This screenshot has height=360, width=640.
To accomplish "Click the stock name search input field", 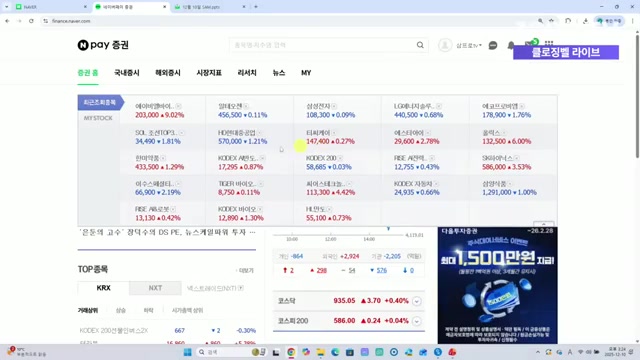I will [322, 45].
